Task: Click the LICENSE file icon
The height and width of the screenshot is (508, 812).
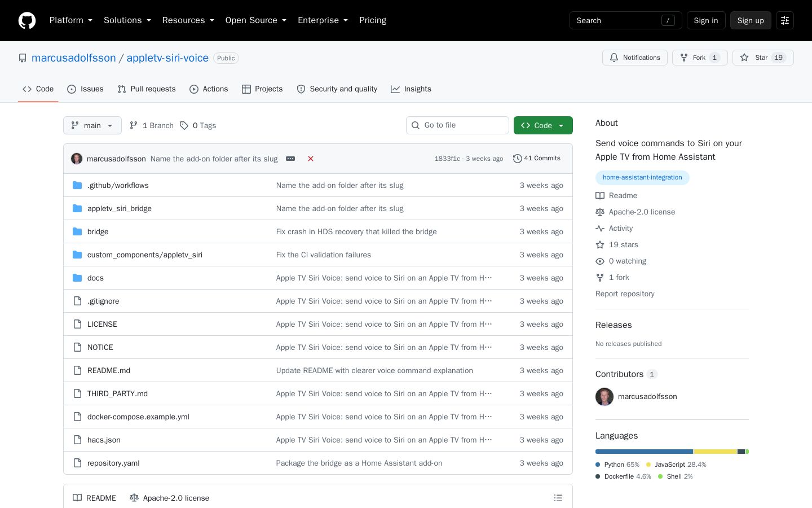Action: (77, 324)
